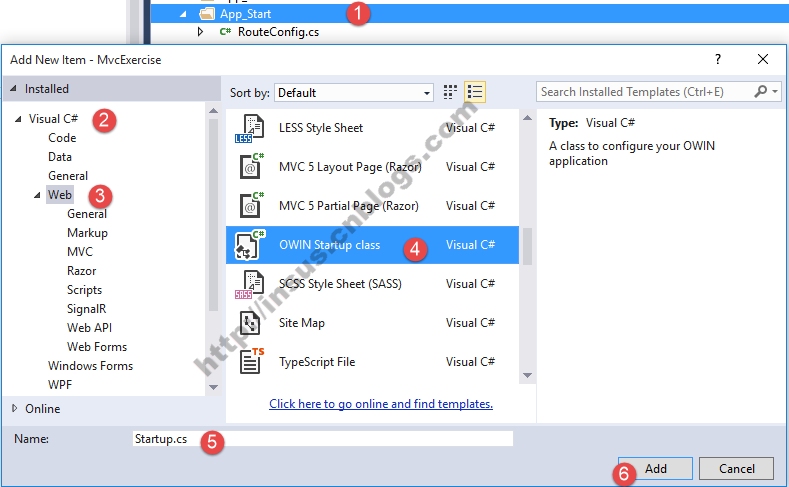Select the LESS Style Sheet template icon
This screenshot has height=487, width=789.
pyautogui.click(x=249, y=128)
